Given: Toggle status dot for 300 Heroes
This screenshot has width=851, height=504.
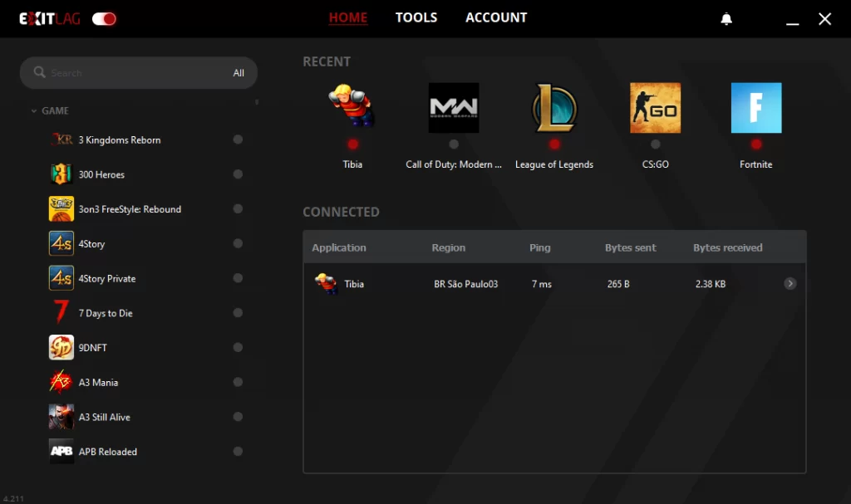Looking at the screenshot, I should (x=238, y=174).
